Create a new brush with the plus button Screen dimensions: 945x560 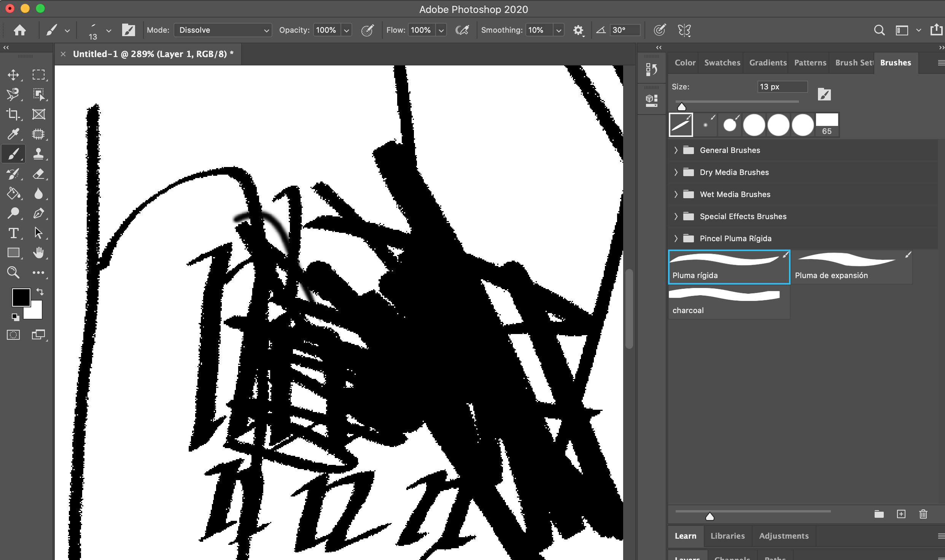point(901,514)
